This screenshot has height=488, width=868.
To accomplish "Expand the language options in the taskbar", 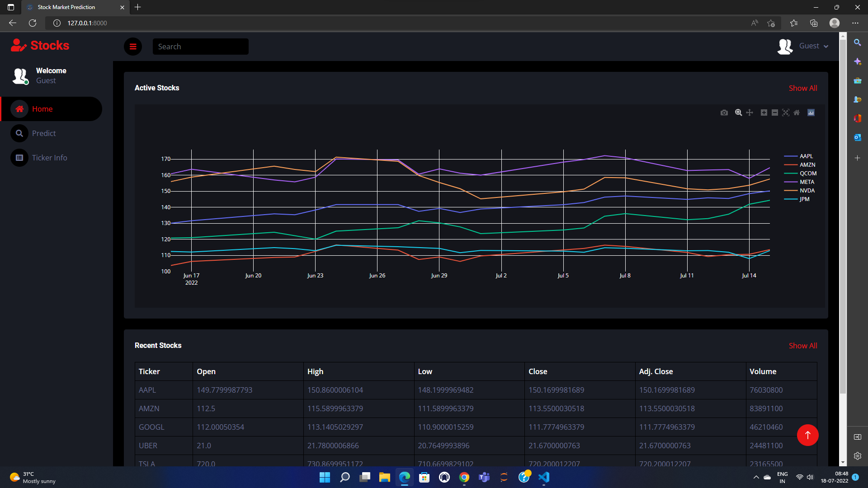I will click(782, 477).
